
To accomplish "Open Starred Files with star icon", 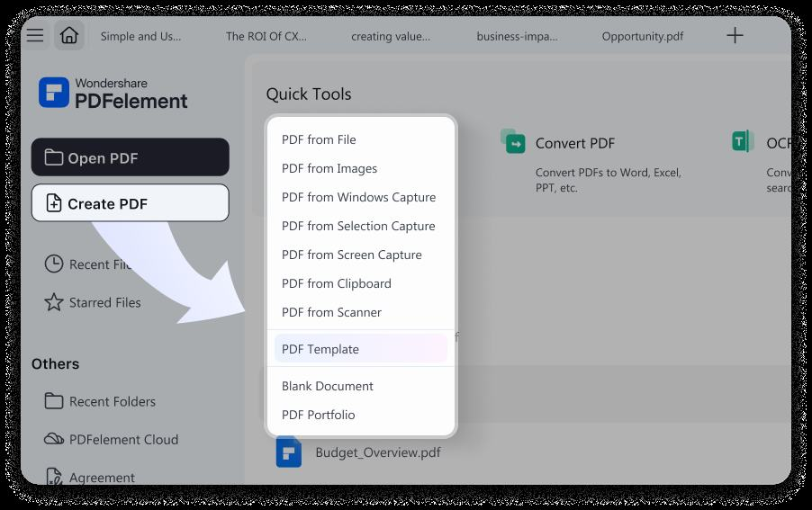I will click(93, 302).
